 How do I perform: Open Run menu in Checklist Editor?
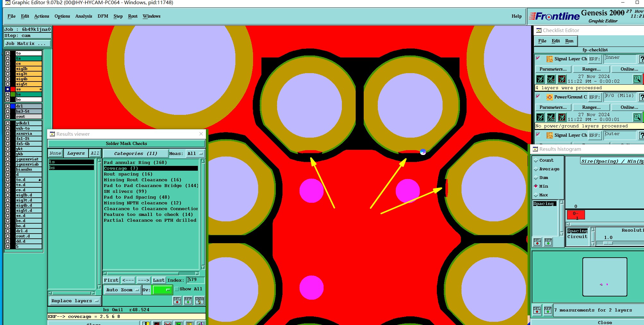(569, 41)
